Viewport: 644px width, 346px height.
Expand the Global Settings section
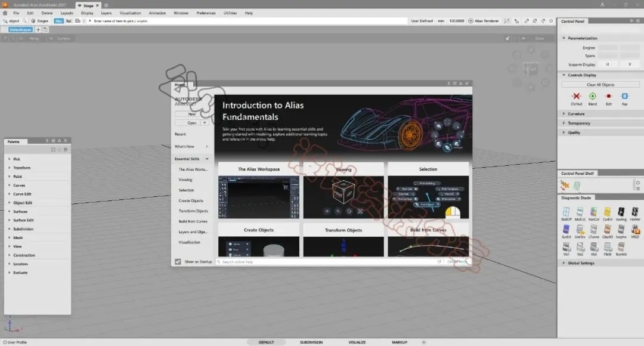(x=564, y=263)
